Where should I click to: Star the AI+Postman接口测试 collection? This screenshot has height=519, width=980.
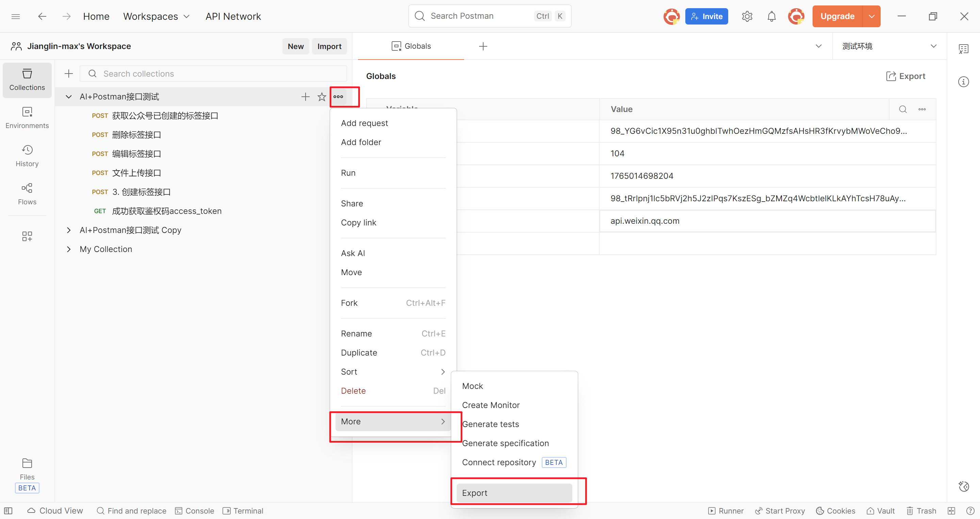tap(322, 97)
